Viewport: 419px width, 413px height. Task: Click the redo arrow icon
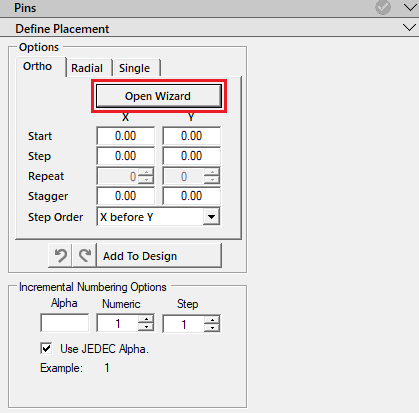84,256
